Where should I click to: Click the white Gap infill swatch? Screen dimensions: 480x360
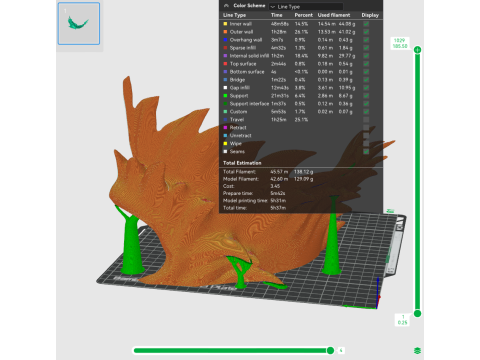coord(225,88)
